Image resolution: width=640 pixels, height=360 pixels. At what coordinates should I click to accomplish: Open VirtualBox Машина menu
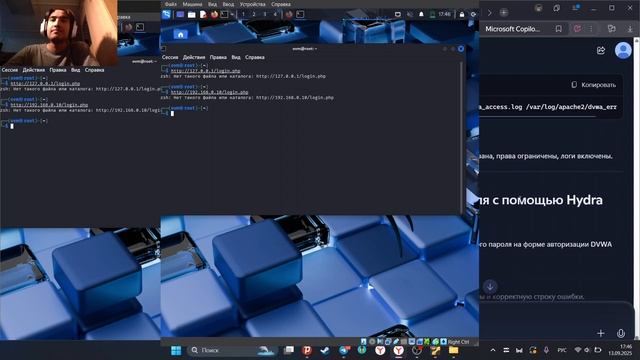(192, 4)
